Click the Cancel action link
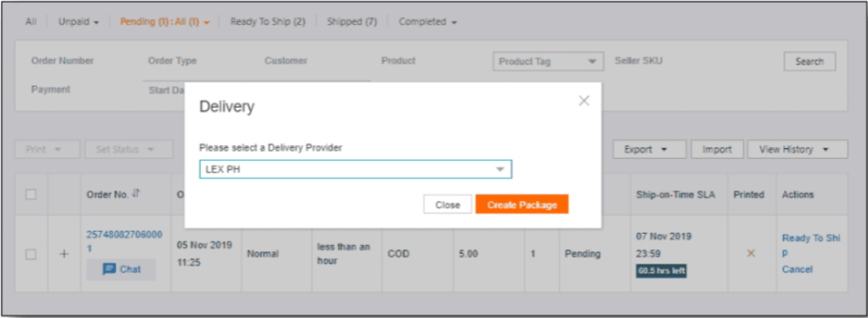The height and width of the screenshot is (318, 868). tap(797, 270)
